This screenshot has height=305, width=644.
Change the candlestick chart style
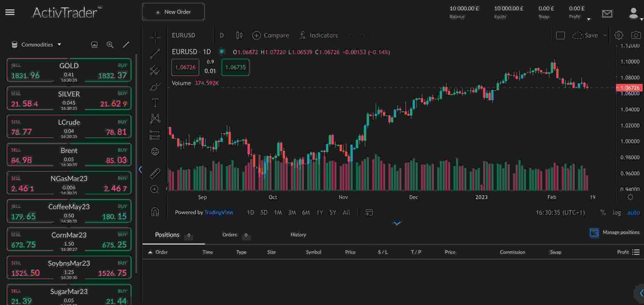pyautogui.click(x=239, y=35)
